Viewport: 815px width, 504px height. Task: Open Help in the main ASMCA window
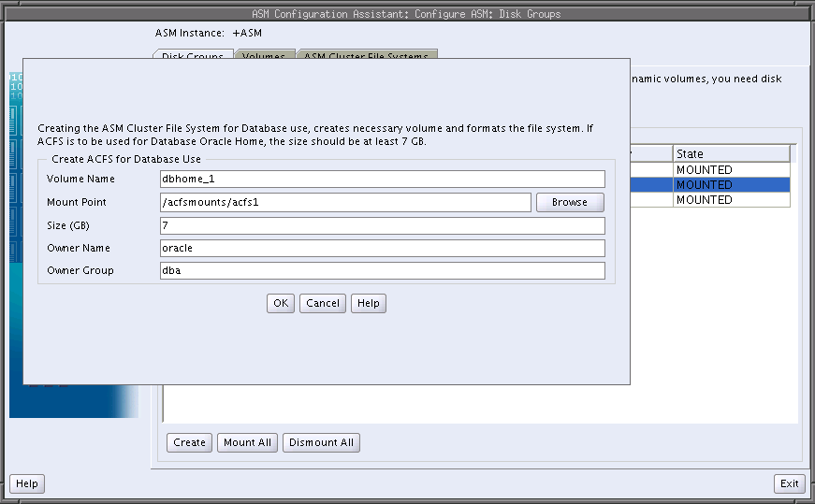(27, 483)
